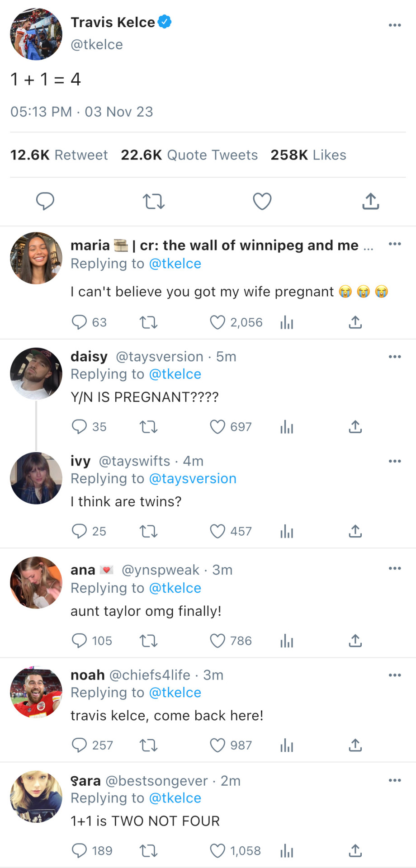The image size is (416, 868).
Task: View analytics for Sara's reply
Action: point(287,851)
